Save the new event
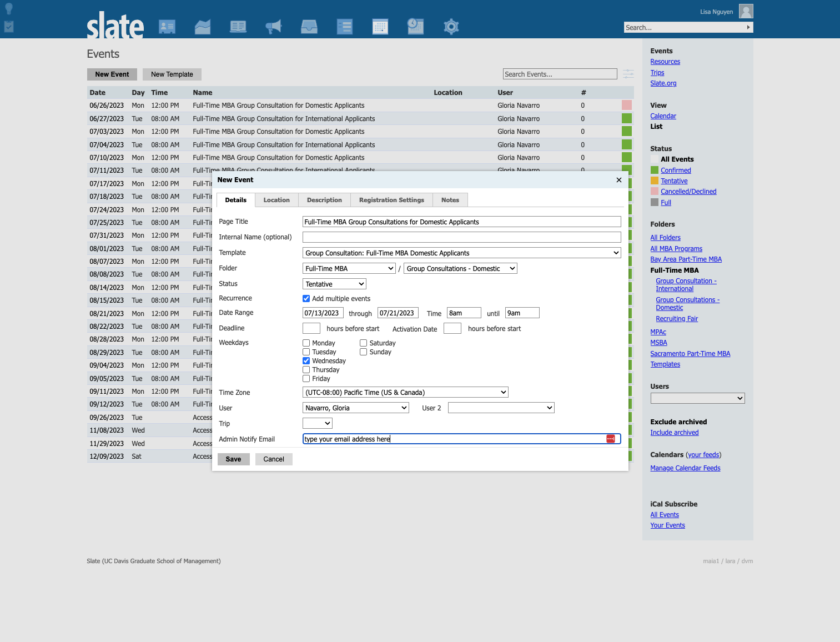 pyautogui.click(x=233, y=459)
